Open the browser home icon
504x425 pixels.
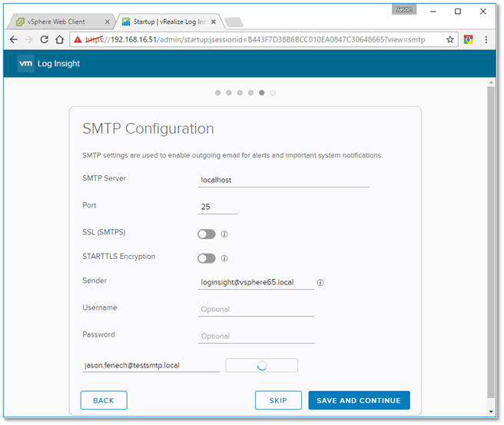pos(59,39)
